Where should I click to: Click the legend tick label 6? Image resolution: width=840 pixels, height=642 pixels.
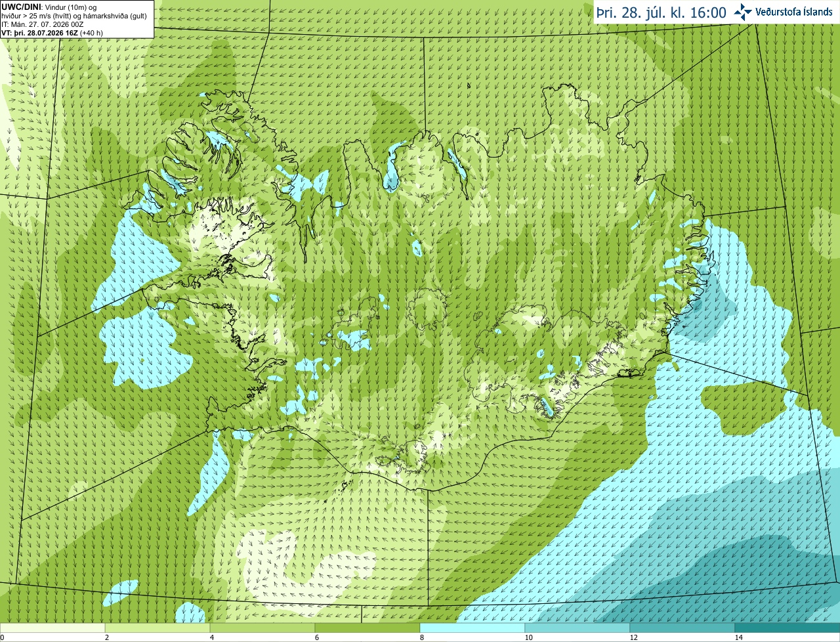[x=318, y=637]
